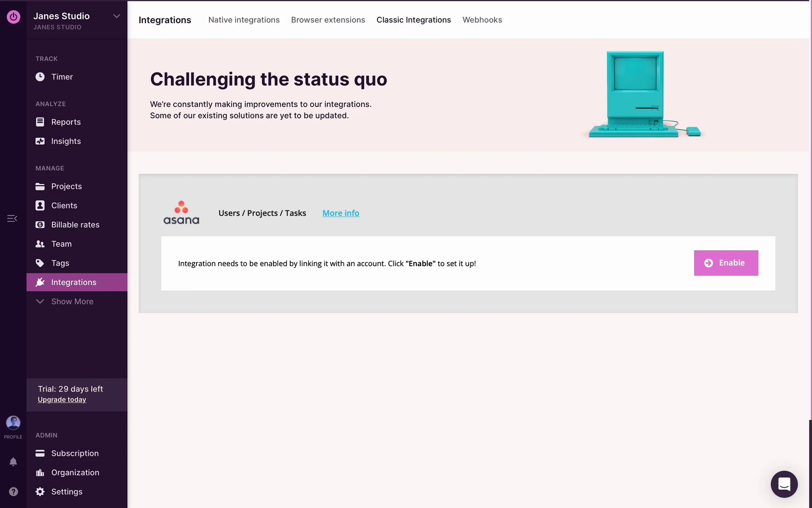Open the chat support bubble icon
812x508 pixels.
tap(784, 484)
